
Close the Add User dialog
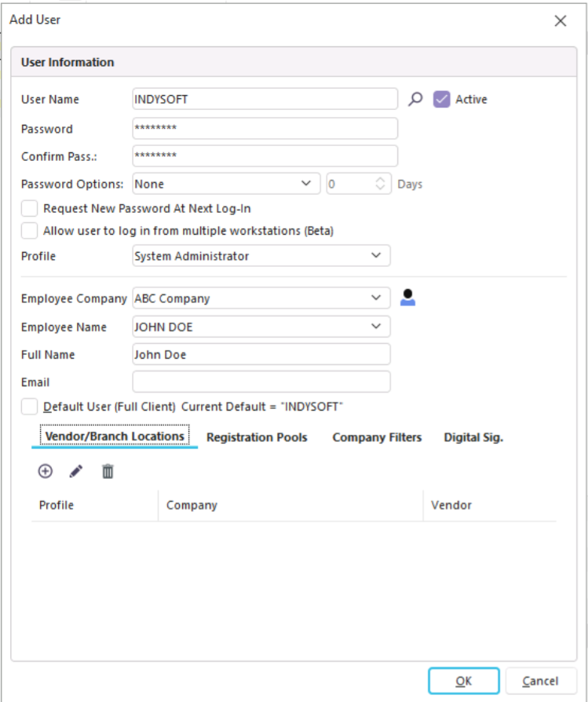click(x=561, y=21)
